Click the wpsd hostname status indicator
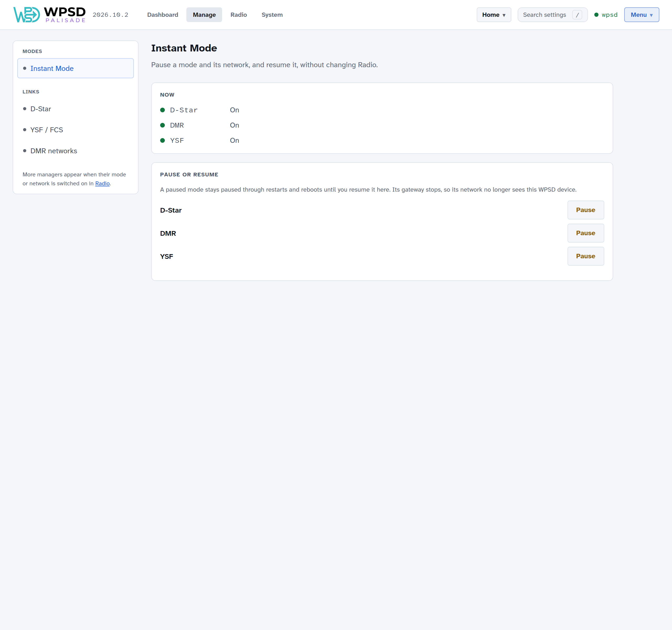The height and width of the screenshot is (630, 672). pyautogui.click(x=606, y=14)
